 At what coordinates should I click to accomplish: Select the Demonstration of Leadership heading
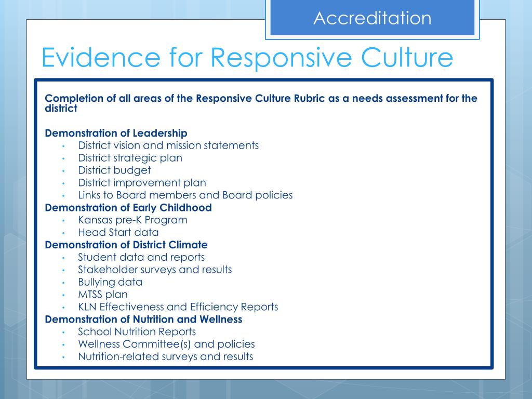[116, 133]
